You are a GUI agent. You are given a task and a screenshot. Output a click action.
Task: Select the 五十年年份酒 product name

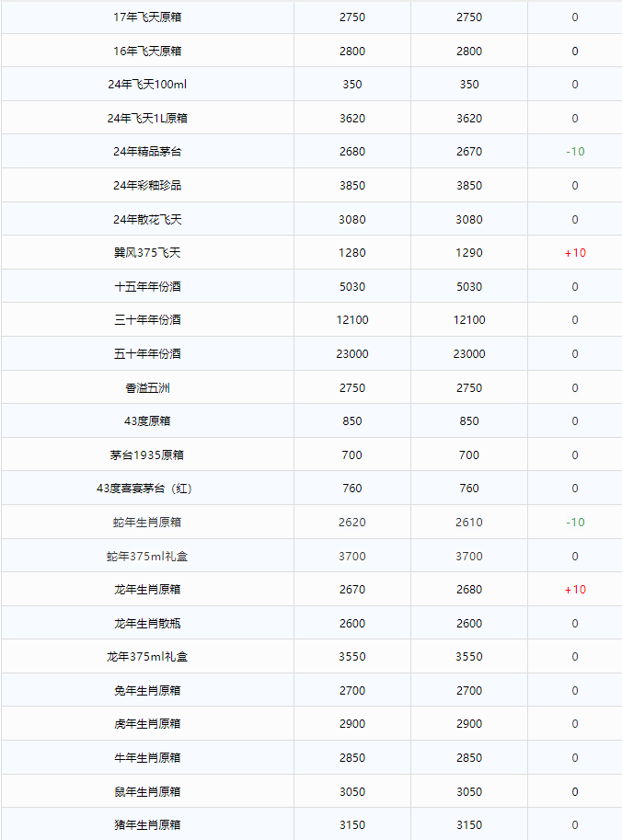tap(147, 353)
